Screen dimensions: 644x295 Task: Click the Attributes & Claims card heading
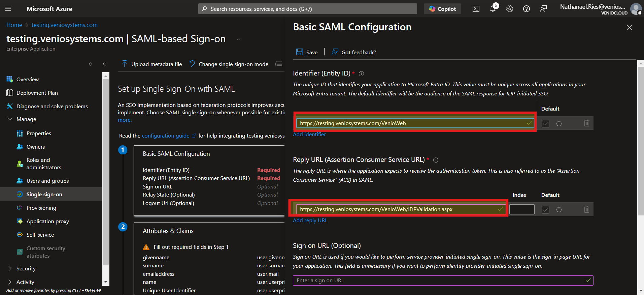(168, 231)
